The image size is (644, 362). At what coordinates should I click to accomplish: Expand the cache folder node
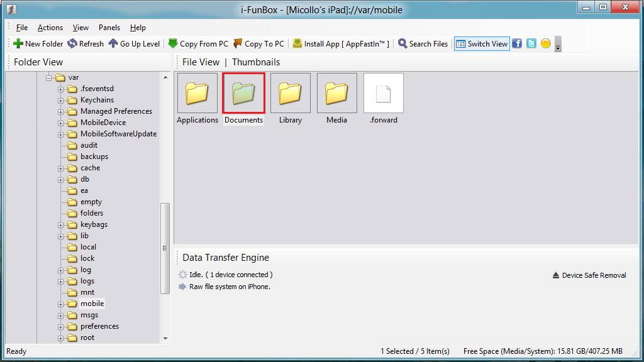tap(61, 168)
